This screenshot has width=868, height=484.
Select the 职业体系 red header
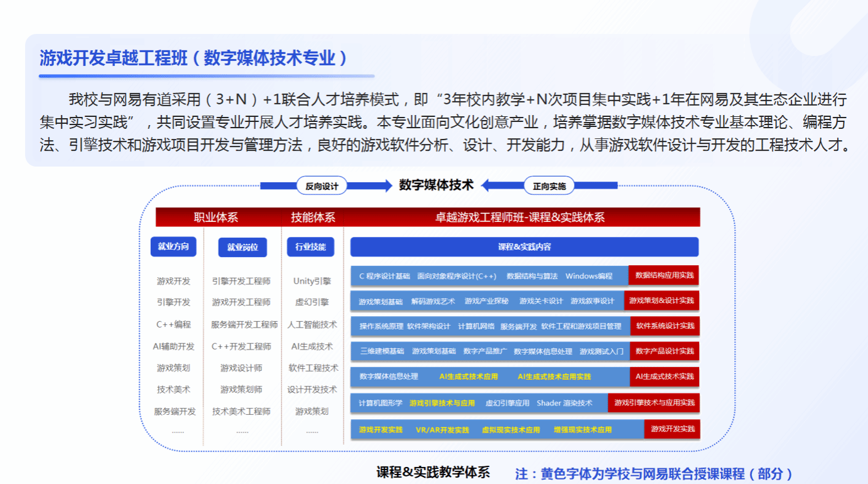215,217
